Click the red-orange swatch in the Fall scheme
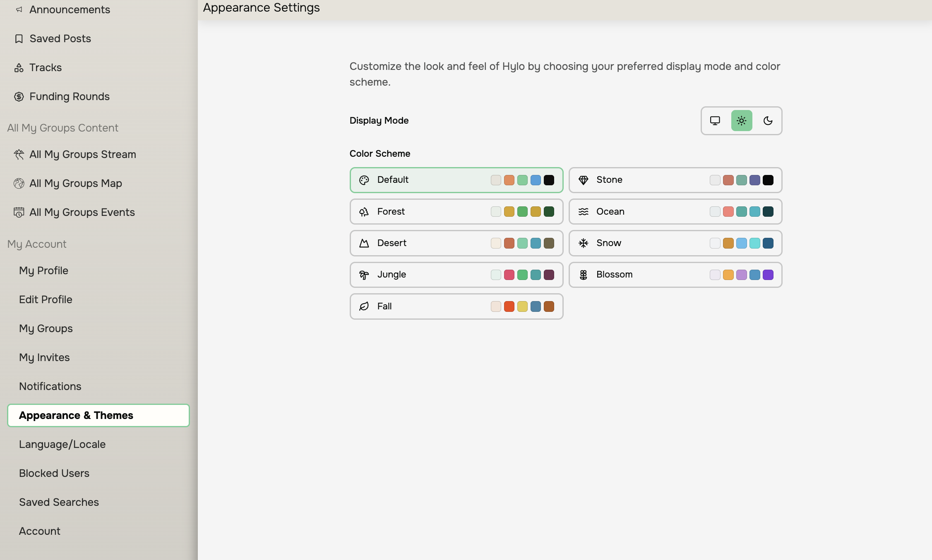932x560 pixels. 509,306
